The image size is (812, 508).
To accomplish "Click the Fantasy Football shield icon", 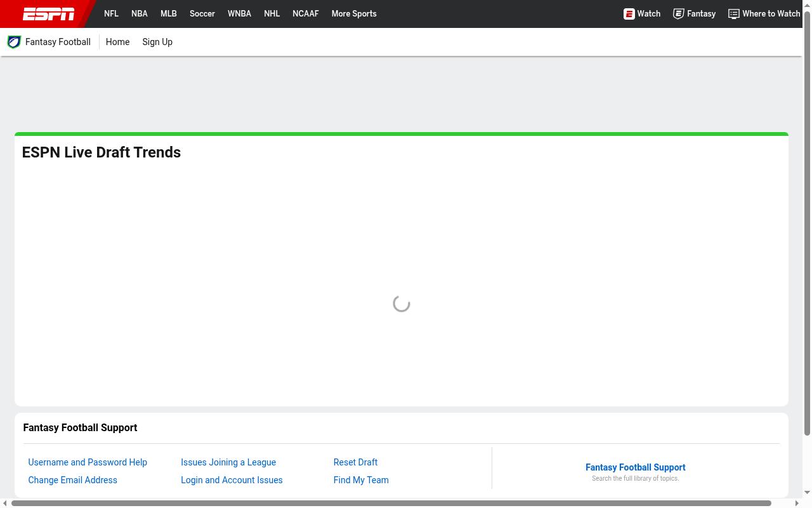I will (14, 42).
